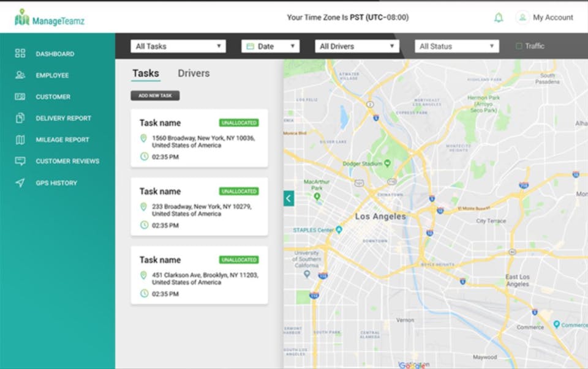The image size is (588, 369).
Task: Click clock icon on 451 Clarkson Ave task
Action: (145, 294)
